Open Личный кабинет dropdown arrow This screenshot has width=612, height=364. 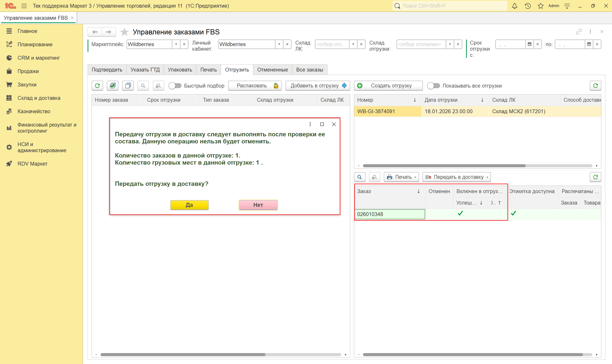[x=279, y=44]
